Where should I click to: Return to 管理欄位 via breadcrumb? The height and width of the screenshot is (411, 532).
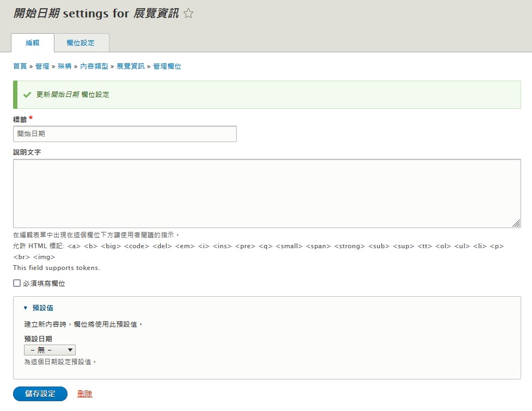167,66
